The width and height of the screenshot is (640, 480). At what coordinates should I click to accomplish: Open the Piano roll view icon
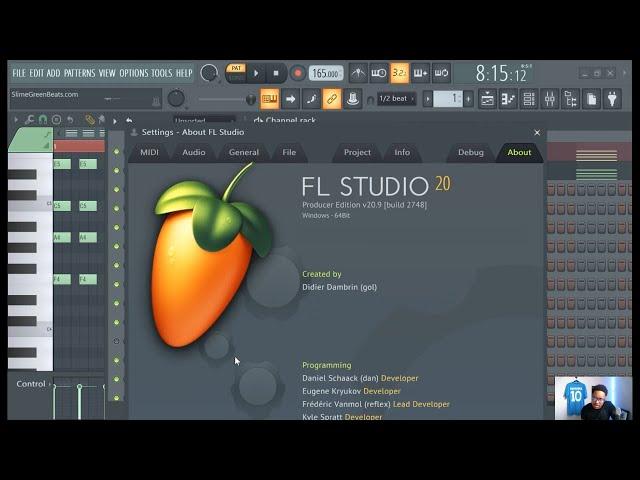(x=508, y=99)
